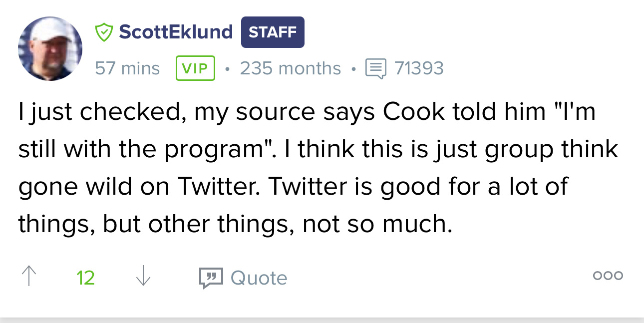Click the 57 mins timestamp
This screenshot has height=323, width=644.
[x=127, y=68]
